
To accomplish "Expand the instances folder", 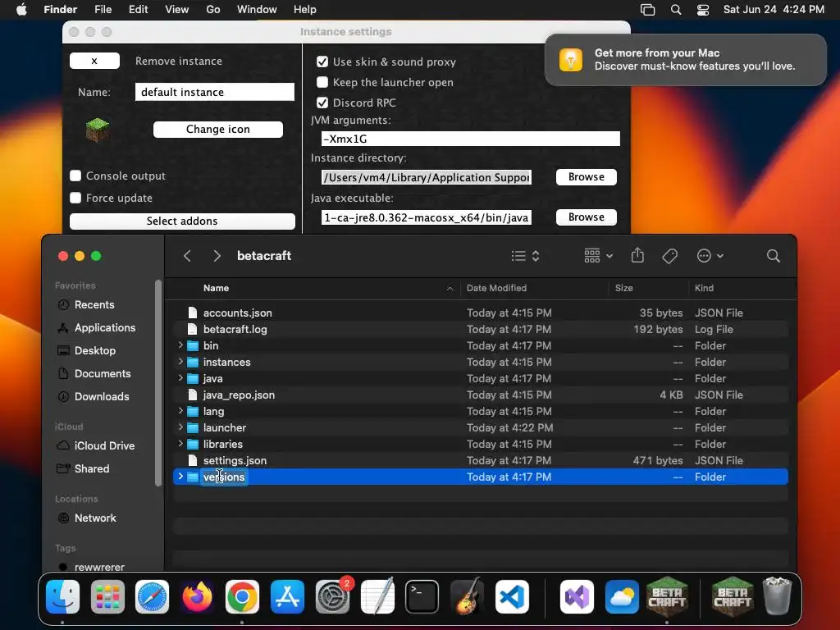I will click(180, 362).
